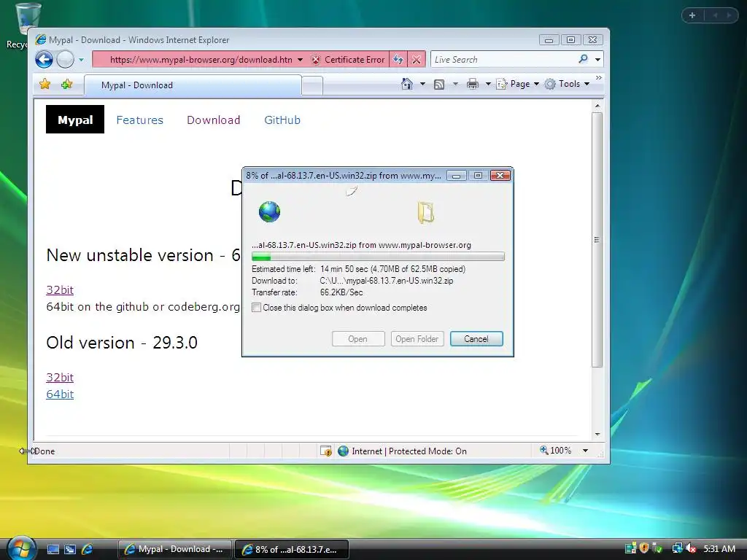Print page with printer icon
Viewport: 747px width, 560px height.
(x=473, y=85)
